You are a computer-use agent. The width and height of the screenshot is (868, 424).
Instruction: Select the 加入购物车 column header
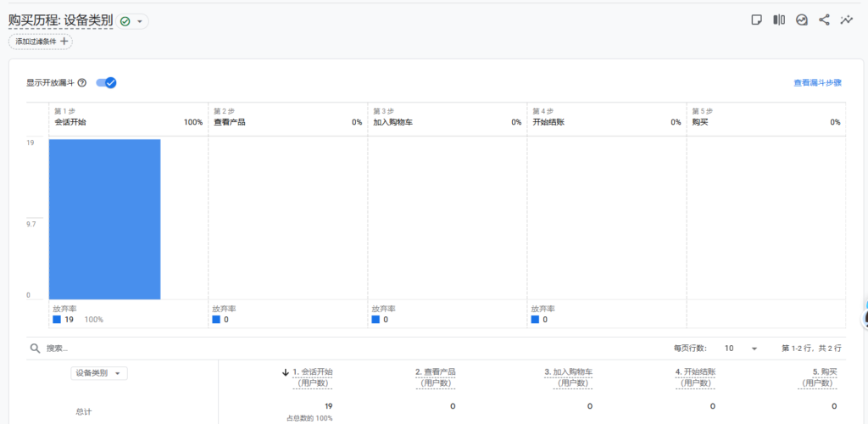[x=568, y=372]
